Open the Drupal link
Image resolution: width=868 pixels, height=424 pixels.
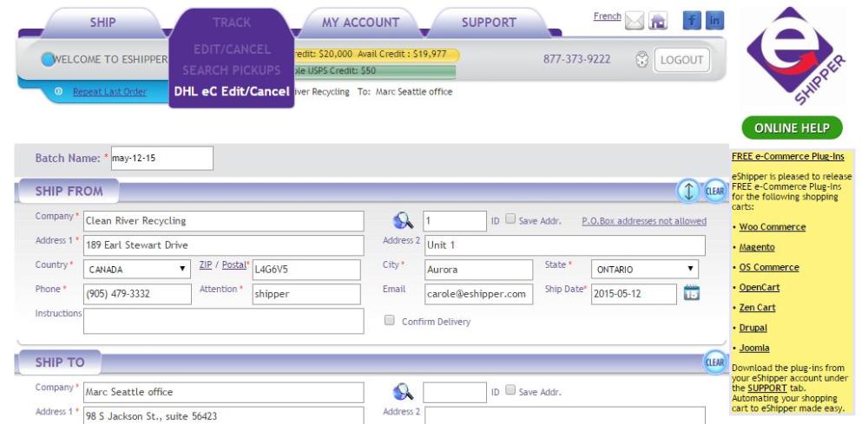pos(753,328)
